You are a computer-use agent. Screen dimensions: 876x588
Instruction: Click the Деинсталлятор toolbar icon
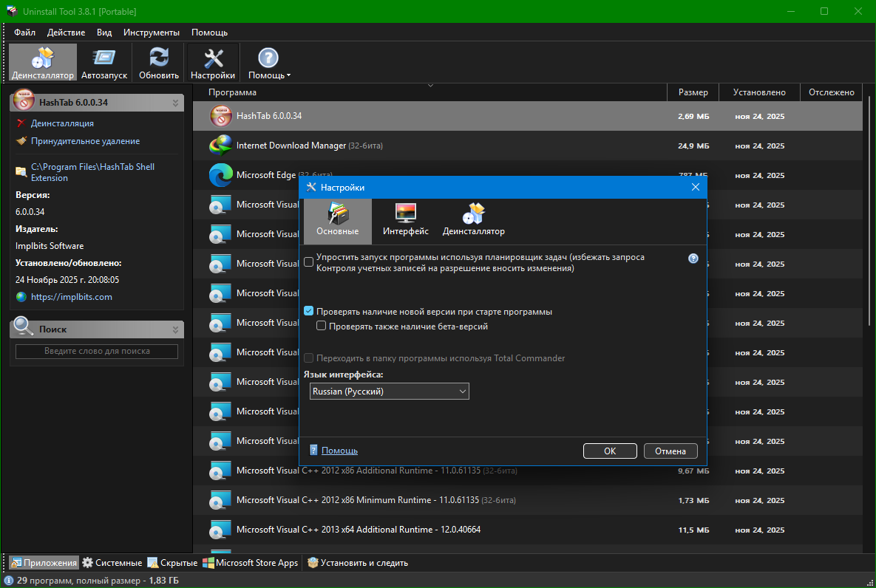43,62
